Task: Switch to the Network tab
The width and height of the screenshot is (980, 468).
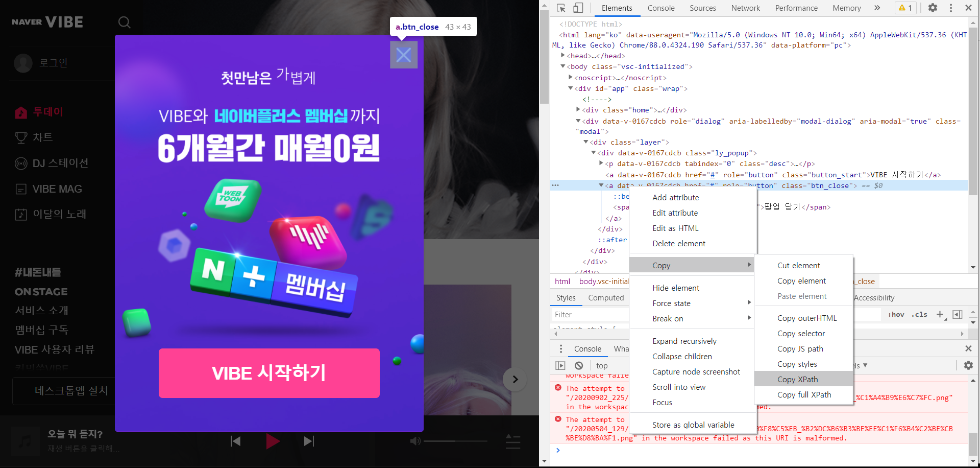Action: (746, 8)
